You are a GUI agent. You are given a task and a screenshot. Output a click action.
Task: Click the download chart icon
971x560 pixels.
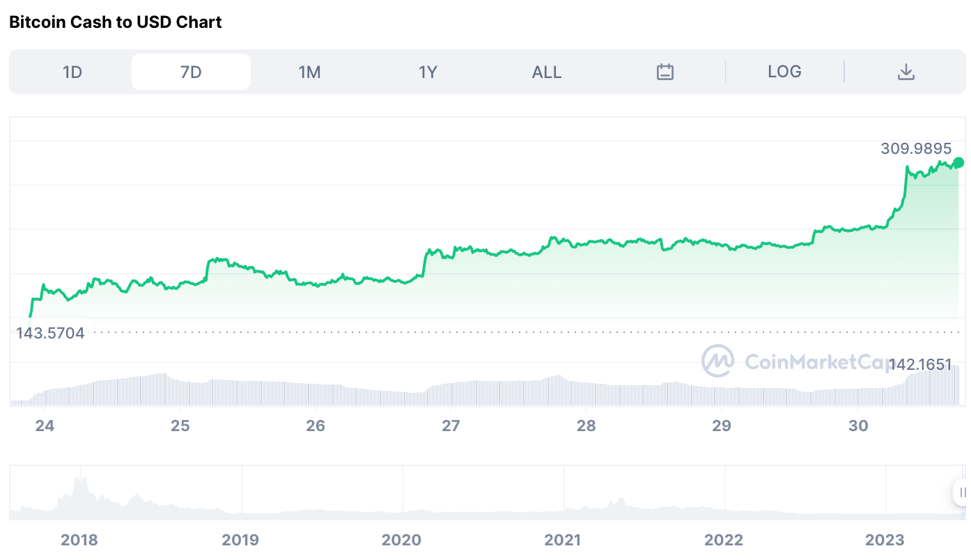(x=906, y=71)
